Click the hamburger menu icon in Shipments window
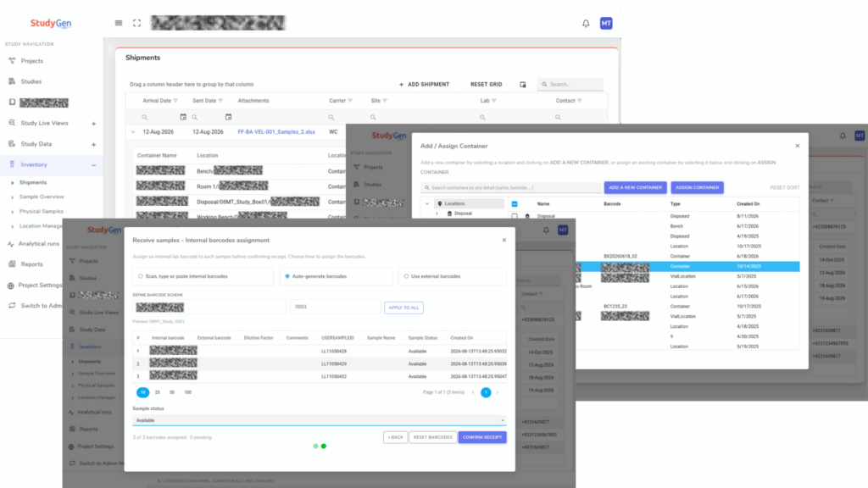Viewport: 868px width, 488px height. point(119,23)
